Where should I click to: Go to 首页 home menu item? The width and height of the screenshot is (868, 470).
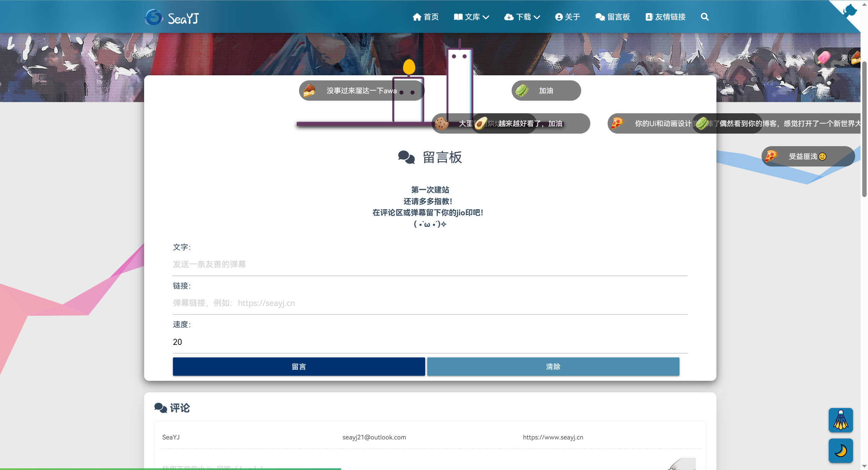tap(426, 17)
